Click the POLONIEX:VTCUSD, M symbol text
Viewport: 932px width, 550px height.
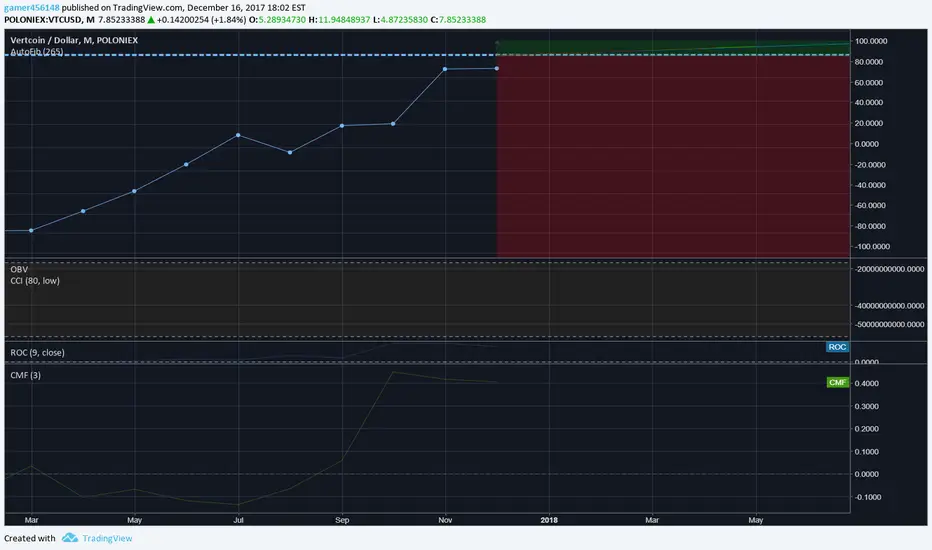point(49,20)
